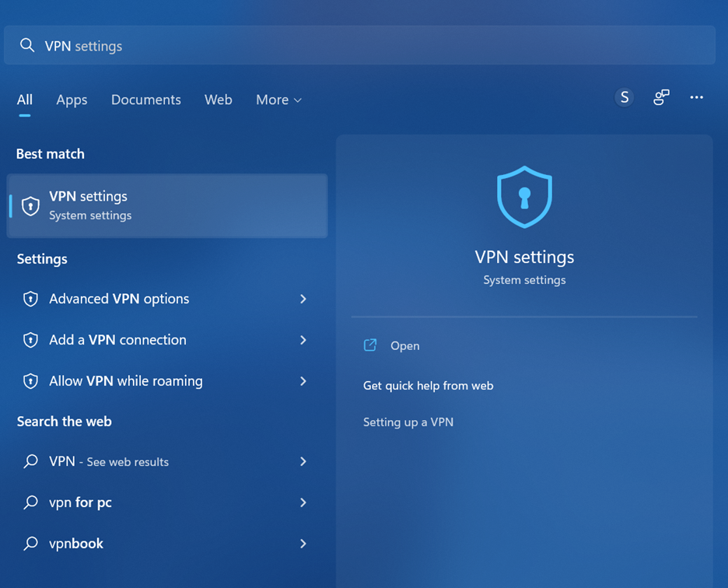
Task: Open the Setting up a VPN help link
Action: (408, 422)
